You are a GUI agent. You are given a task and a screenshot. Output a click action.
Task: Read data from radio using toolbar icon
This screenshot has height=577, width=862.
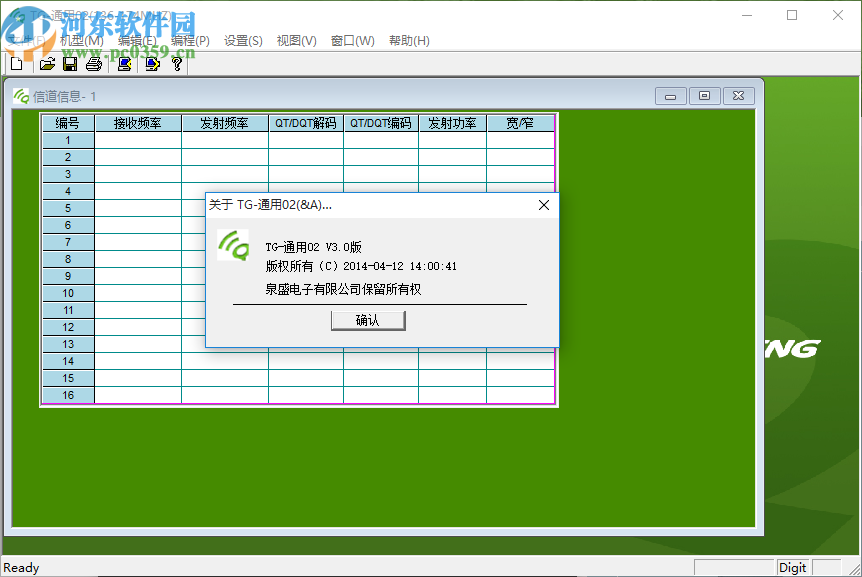click(122, 63)
